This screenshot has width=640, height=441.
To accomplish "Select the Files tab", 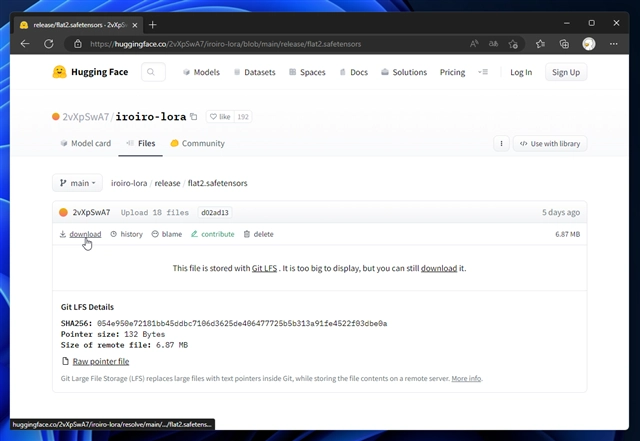I will [x=140, y=143].
